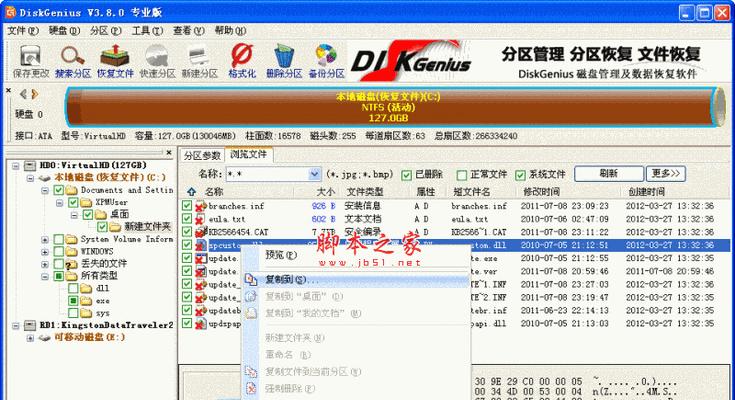Sort by the Created Time (创建时间) column header
This screenshot has width=735, height=400.
pos(646,192)
